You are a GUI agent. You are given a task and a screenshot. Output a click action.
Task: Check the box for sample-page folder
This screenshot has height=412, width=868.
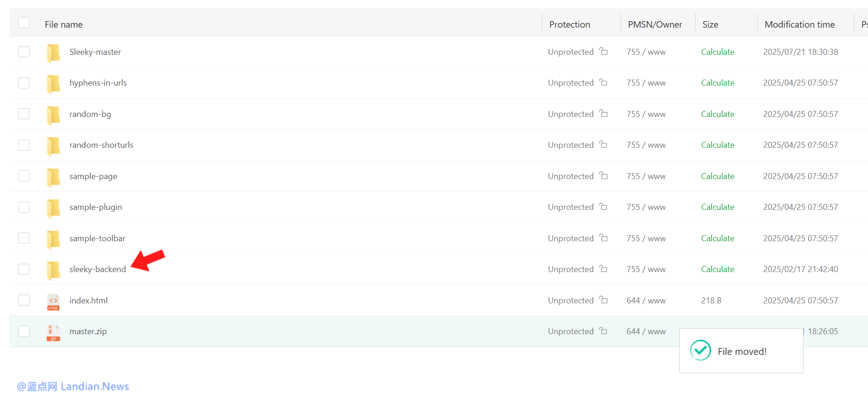pos(24,176)
